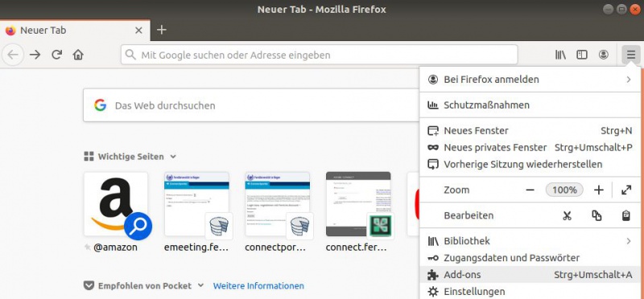This screenshot has height=299, width=644.
Task: Click the Pocket shield icon
Action: [x=89, y=285]
